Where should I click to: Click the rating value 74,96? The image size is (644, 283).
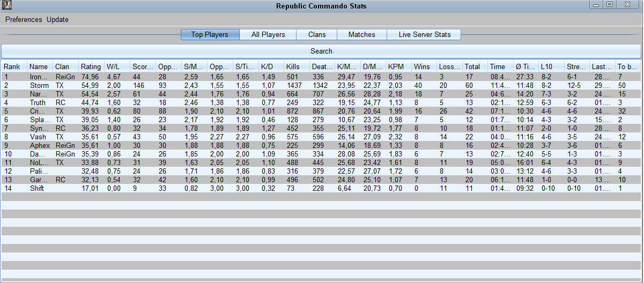90,77
